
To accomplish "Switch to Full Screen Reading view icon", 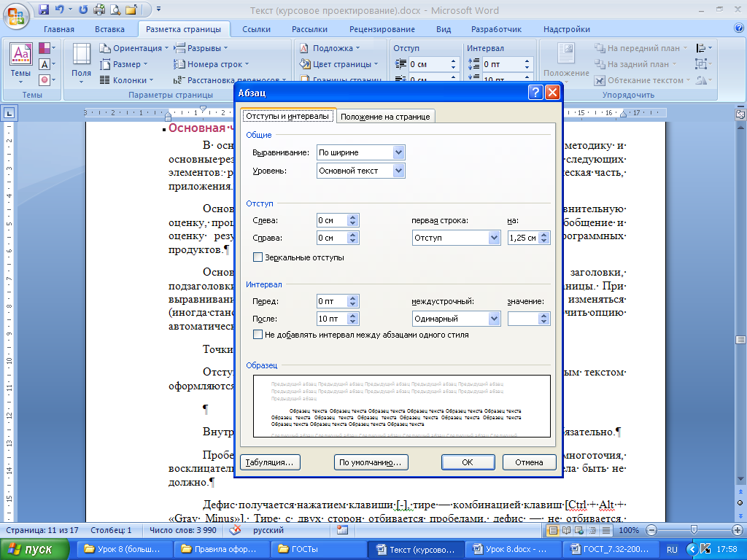I will [566, 530].
